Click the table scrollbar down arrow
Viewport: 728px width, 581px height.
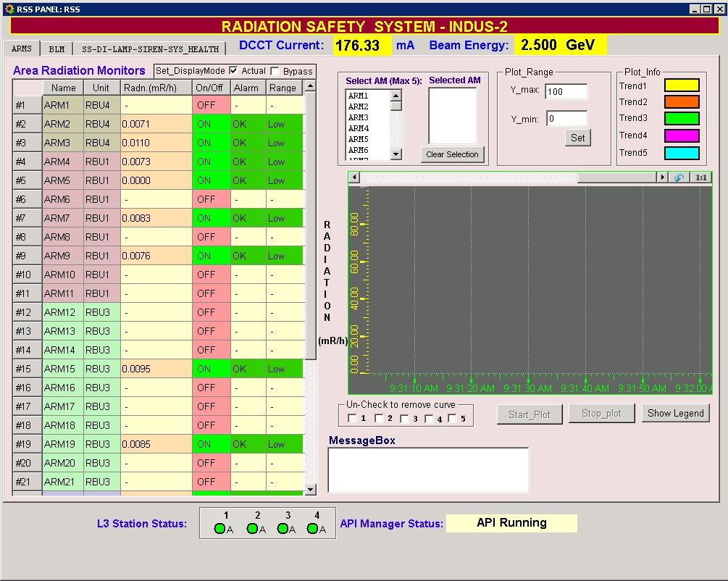(311, 489)
